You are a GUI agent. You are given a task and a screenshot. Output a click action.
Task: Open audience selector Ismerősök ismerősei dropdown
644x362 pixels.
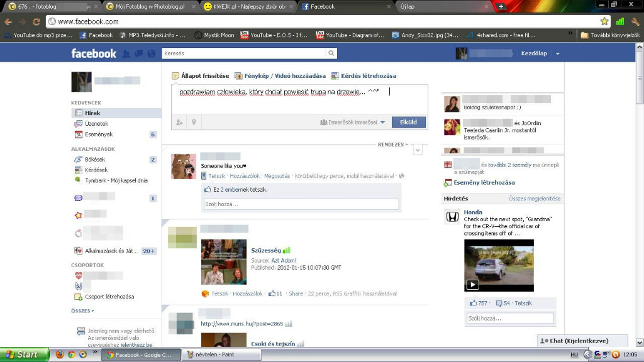(352, 123)
